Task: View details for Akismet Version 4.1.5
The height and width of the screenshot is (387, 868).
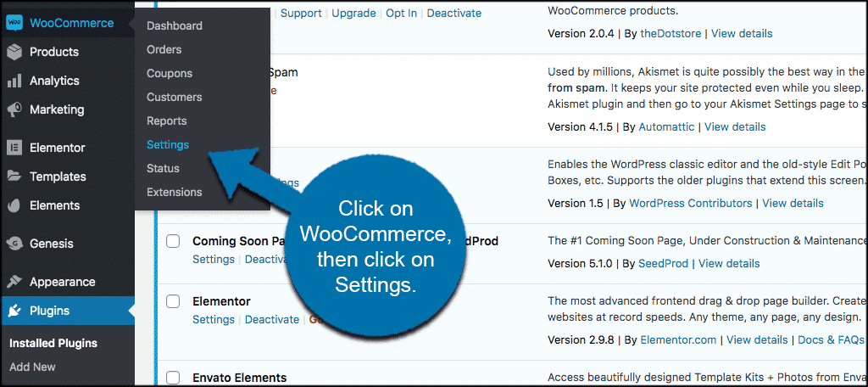Action: [735, 127]
